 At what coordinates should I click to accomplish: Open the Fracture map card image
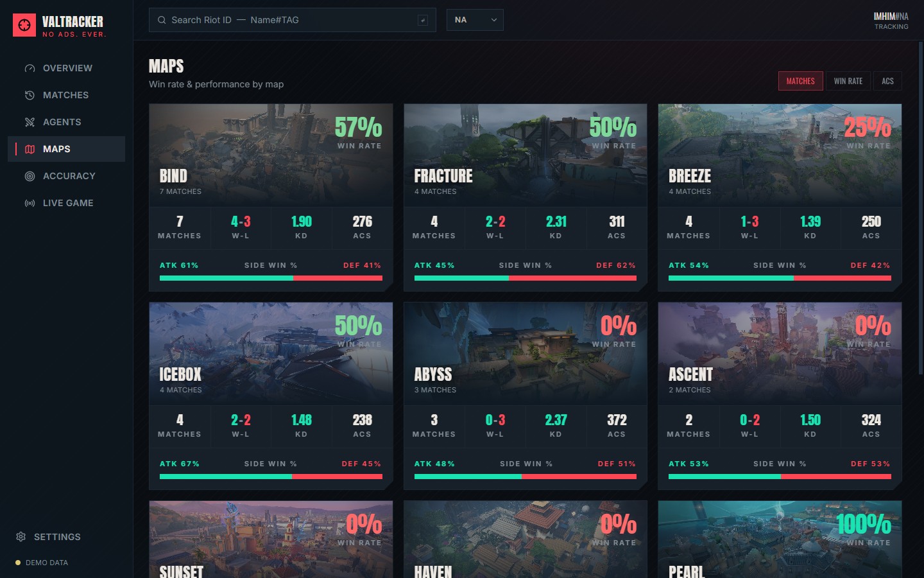click(x=526, y=155)
